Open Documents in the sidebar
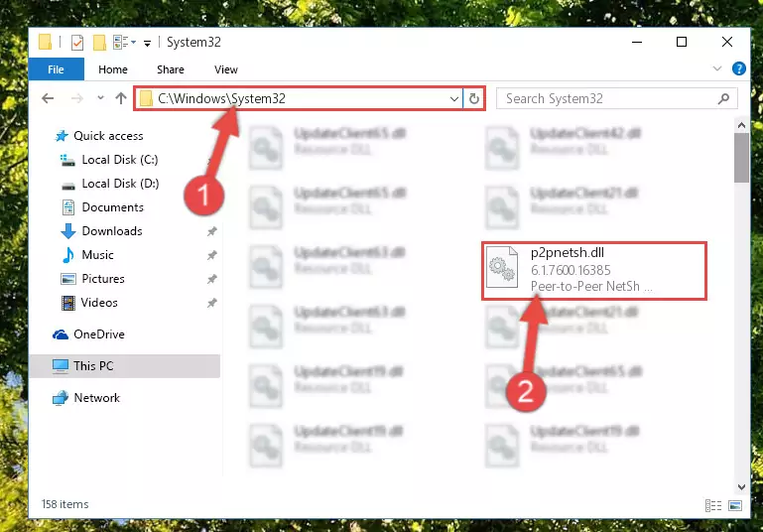 tap(112, 207)
